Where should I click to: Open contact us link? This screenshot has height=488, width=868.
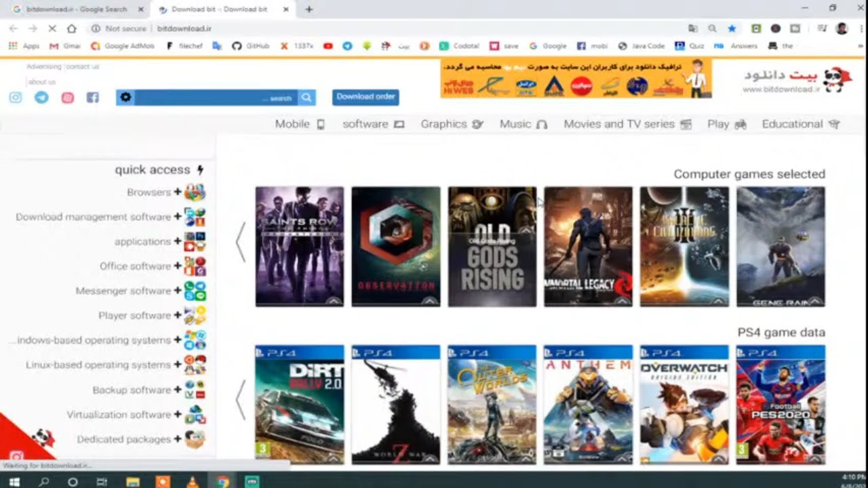[83, 66]
